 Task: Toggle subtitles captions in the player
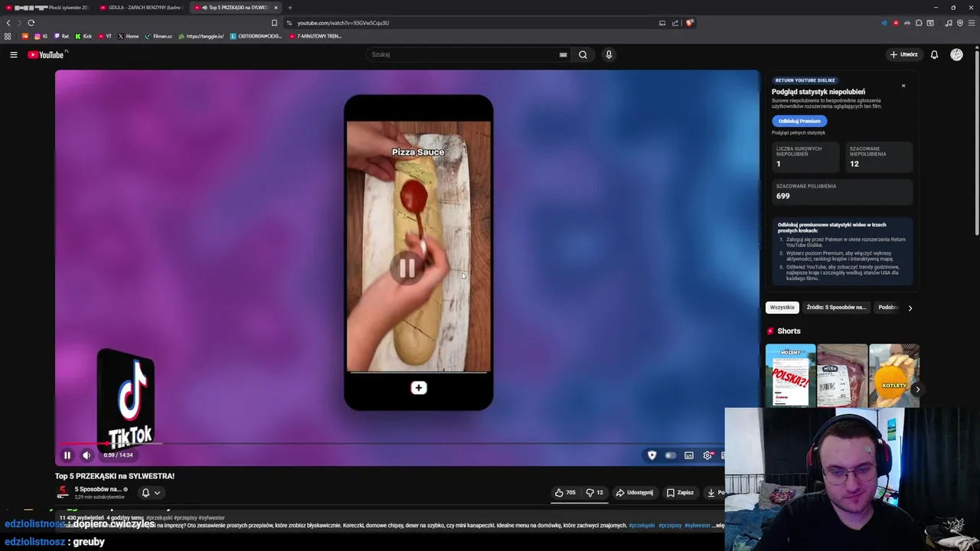(x=689, y=455)
